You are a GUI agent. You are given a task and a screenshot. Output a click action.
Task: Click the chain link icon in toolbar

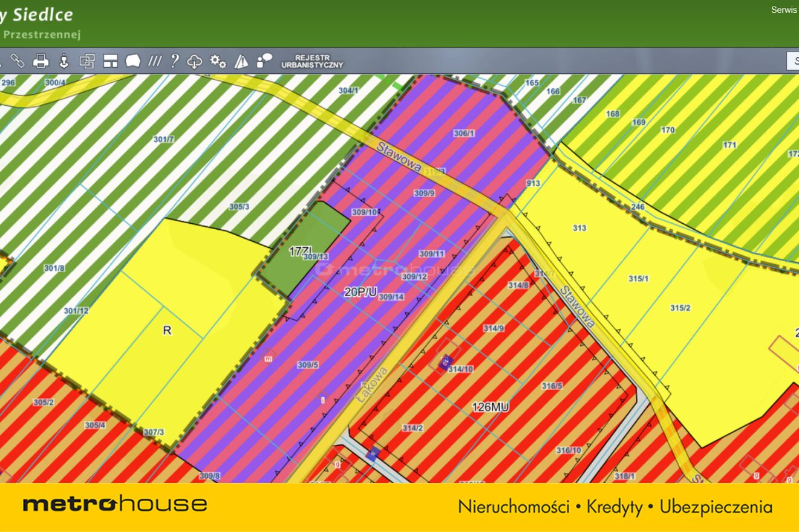(17, 60)
